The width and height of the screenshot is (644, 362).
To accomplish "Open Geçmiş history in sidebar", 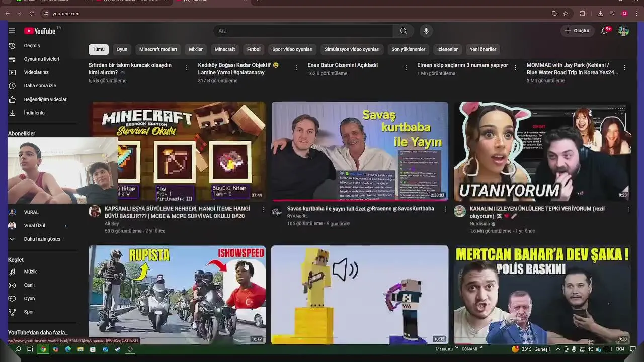I will tap(32, 46).
